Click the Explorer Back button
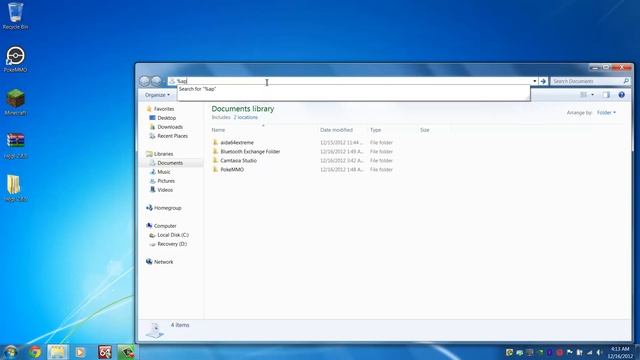Image resolution: width=640 pixels, height=360 pixels. 144,81
